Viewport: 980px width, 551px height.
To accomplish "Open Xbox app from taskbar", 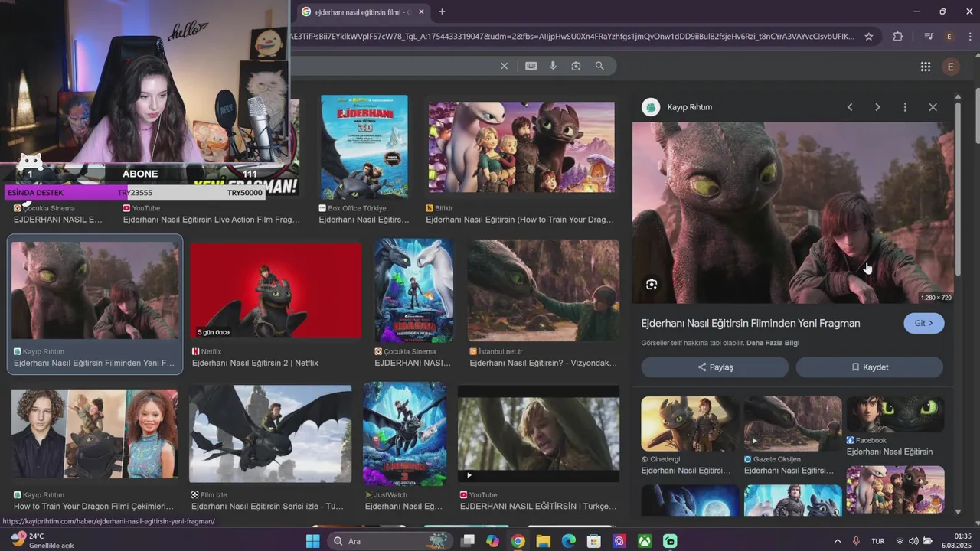I will 645,541.
